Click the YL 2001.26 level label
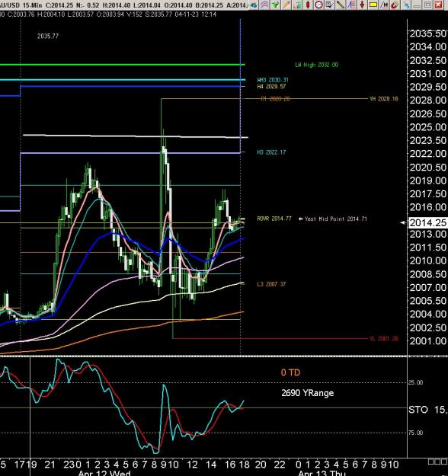The height and width of the screenshot is (476, 448). click(384, 338)
